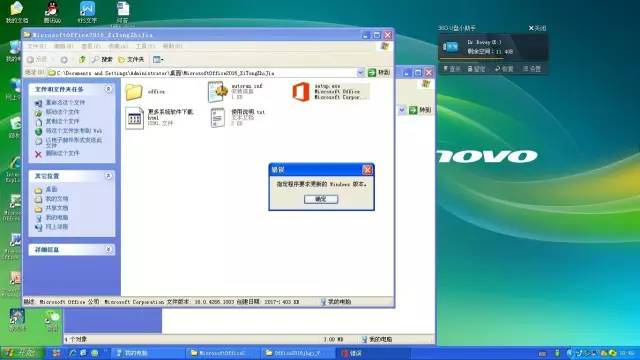Viewport: 640px width, 360px height.
Task: Open 共享文档 under 其它位置
Action: (x=57, y=208)
